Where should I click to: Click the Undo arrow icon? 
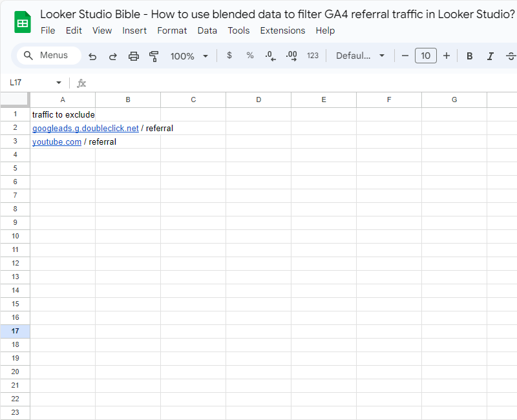coord(92,56)
